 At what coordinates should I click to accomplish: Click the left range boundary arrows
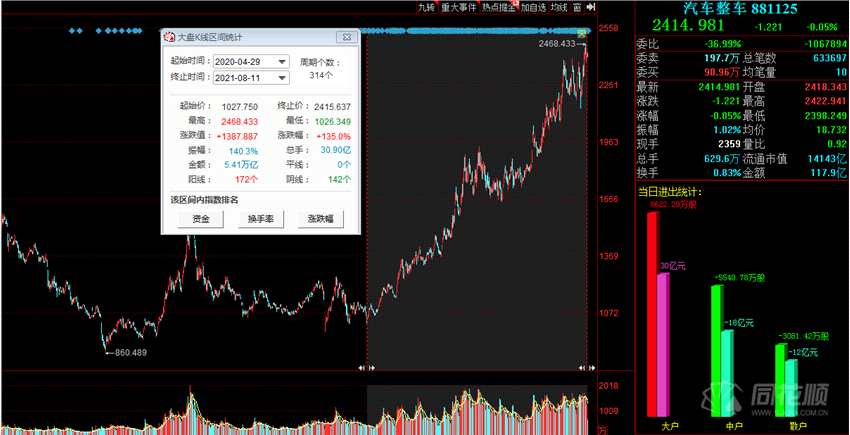[367, 367]
